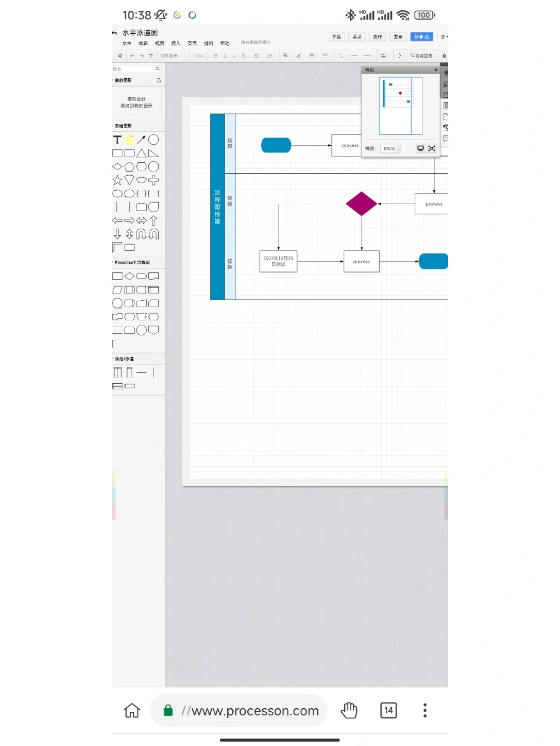Click the blue 分享 button
Viewport: 560px width, 746px height.
(422, 37)
